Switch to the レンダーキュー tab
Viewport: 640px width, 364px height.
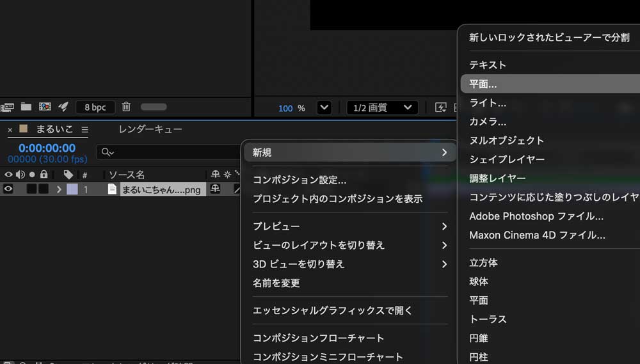(x=150, y=129)
